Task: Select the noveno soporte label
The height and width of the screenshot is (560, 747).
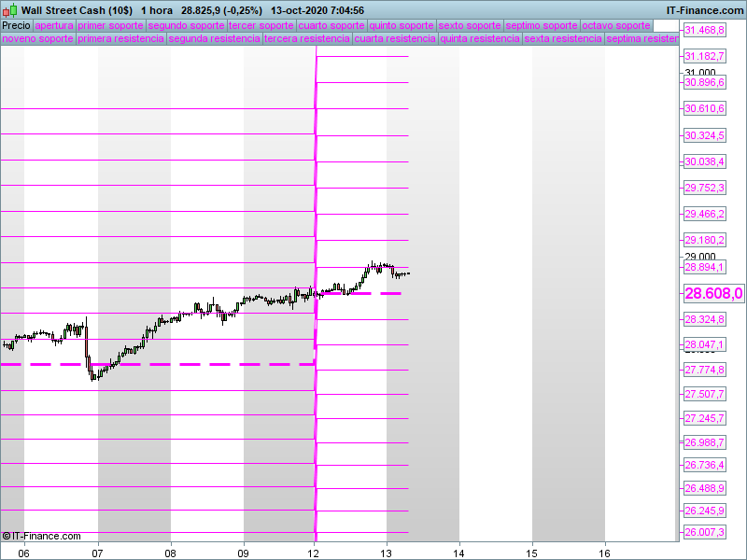Action: tap(38, 38)
